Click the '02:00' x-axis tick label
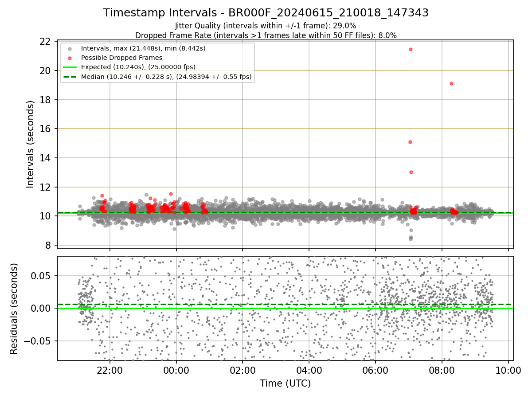The width and height of the screenshot is (532, 399). coord(243,370)
